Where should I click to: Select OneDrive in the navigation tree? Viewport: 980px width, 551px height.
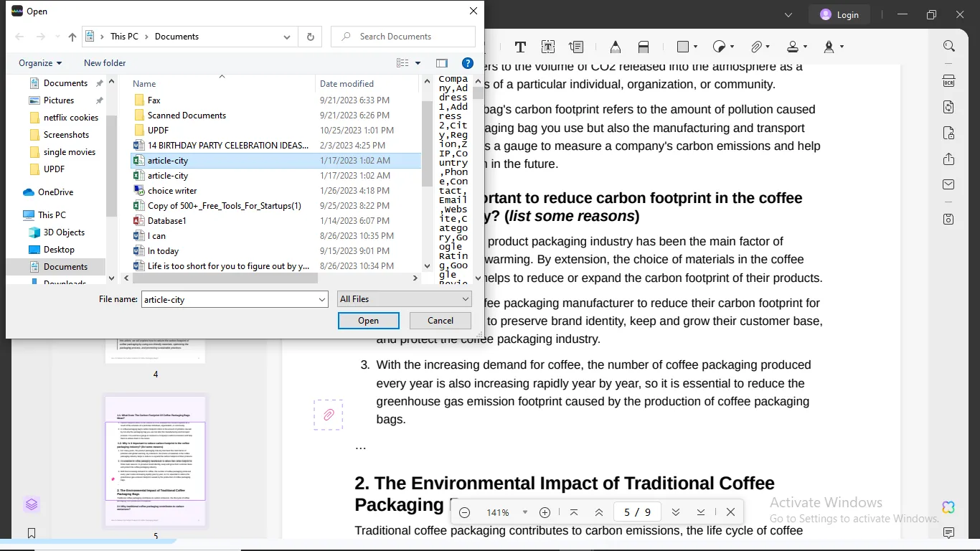click(55, 192)
